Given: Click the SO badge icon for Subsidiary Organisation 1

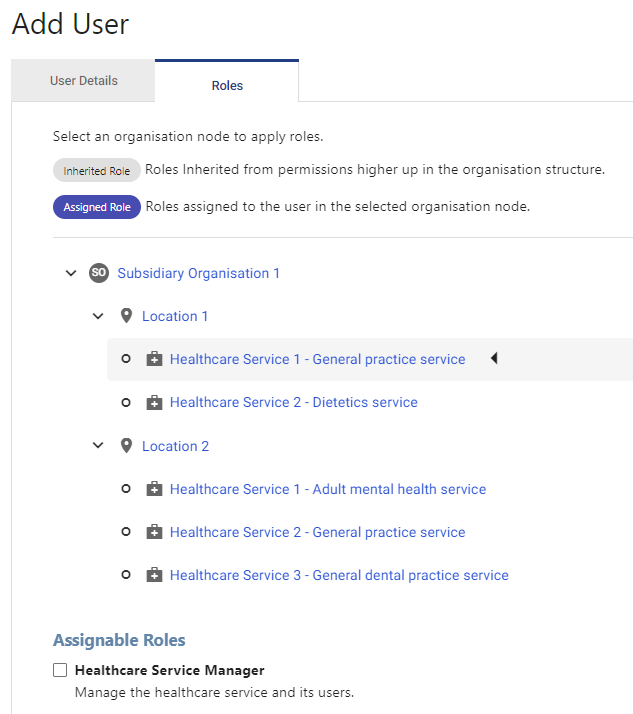Looking at the screenshot, I should click(x=98, y=273).
